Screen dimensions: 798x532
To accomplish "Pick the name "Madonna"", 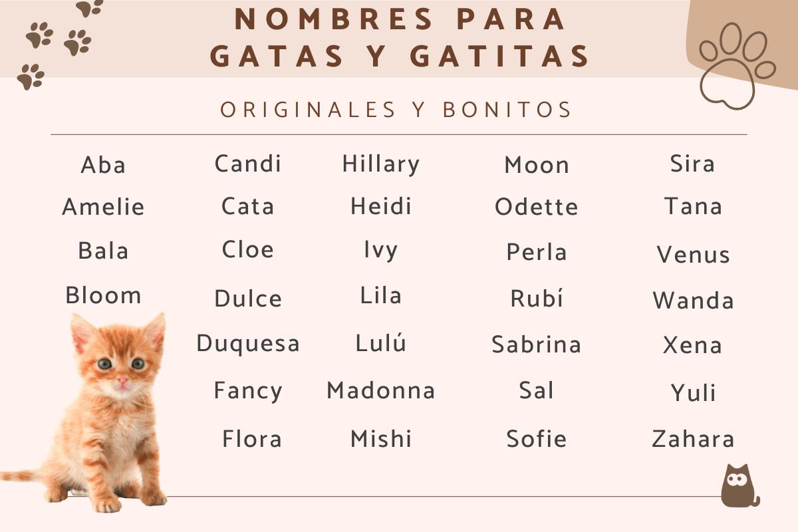I will pyautogui.click(x=381, y=390).
